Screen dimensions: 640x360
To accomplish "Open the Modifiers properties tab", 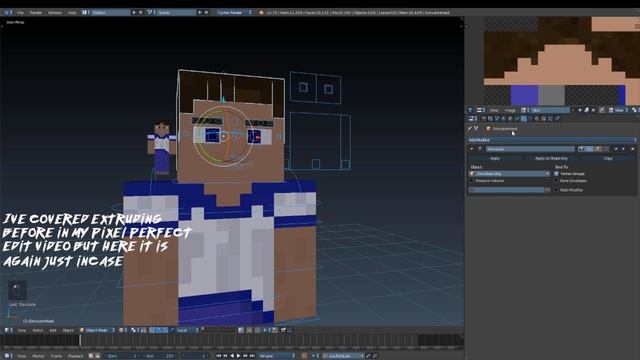I will [x=524, y=118].
